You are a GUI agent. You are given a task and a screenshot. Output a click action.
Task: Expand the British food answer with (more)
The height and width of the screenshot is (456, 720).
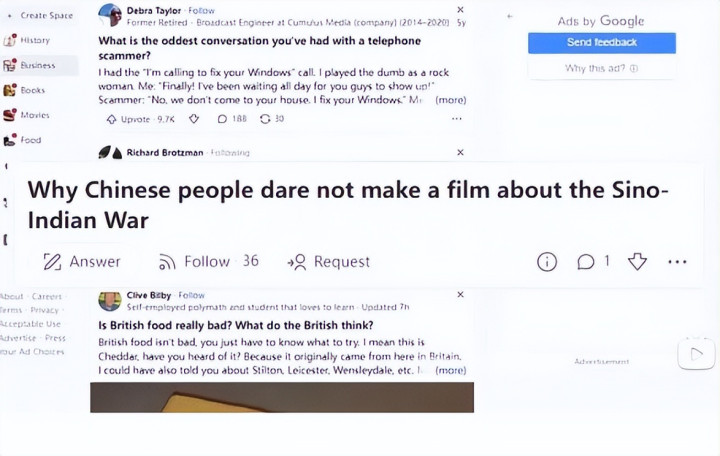tap(450, 370)
